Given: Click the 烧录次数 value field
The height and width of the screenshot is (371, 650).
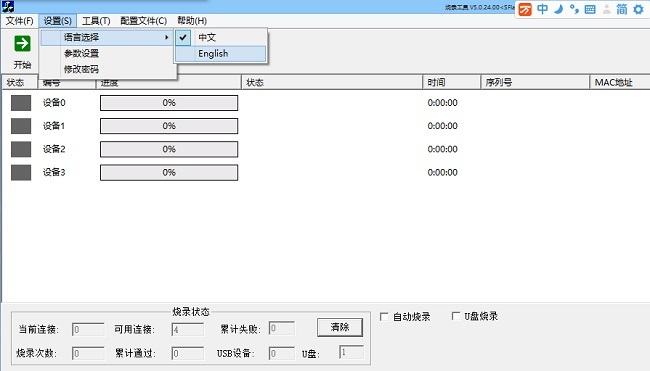Looking at the screenshot, I should tap(88, 354).
